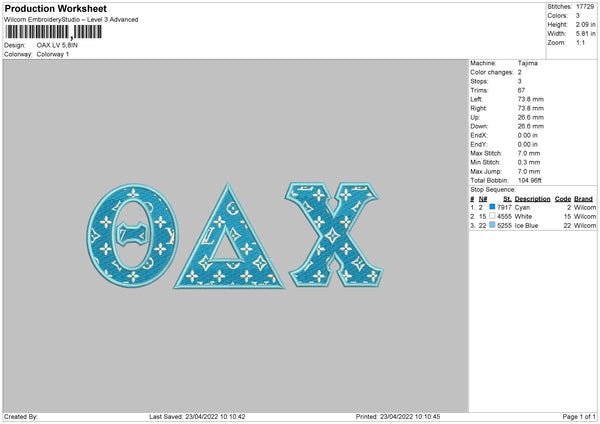The width and height of the screenshot is (600, 424).
Task: Click the EndX value '0.00 in'
Action: pos(528,135)
